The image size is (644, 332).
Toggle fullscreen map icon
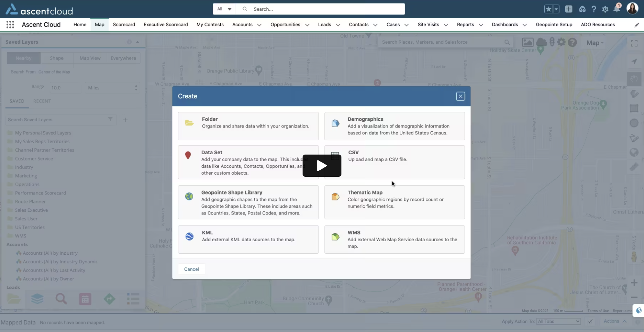coord(634,43)
